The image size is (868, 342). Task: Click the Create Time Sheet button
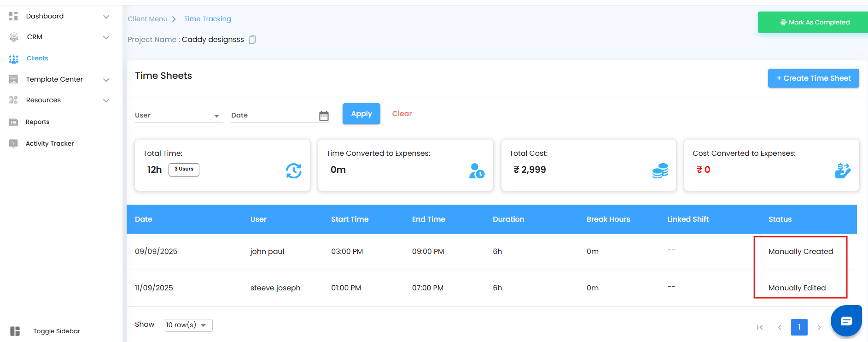(x=813, y=78)
